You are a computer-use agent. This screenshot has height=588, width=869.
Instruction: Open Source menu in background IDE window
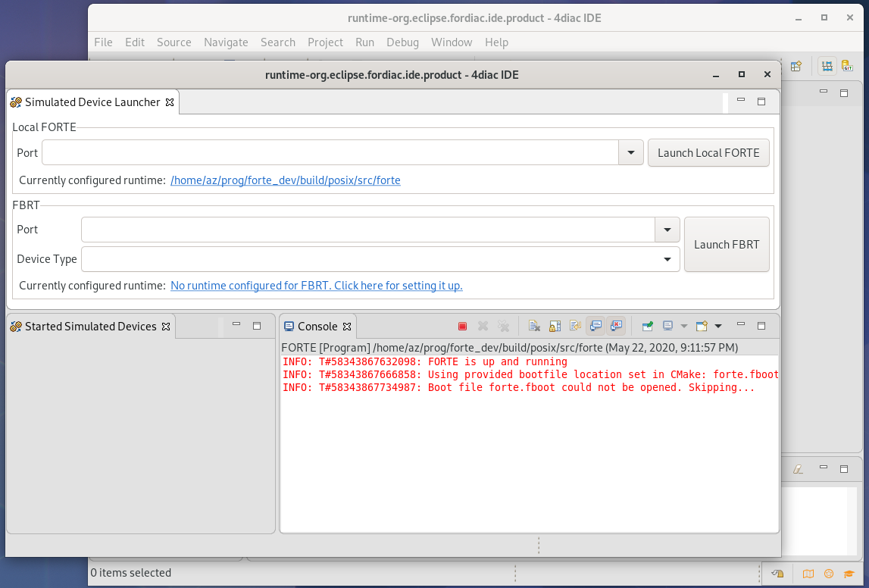pyautogui.click(x=174, y=42)
